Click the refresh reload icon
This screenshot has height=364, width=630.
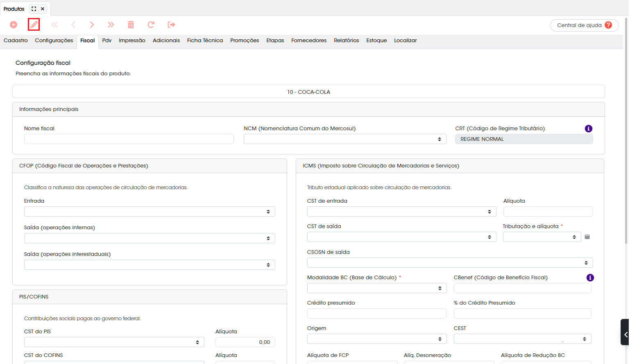[151, 25]
